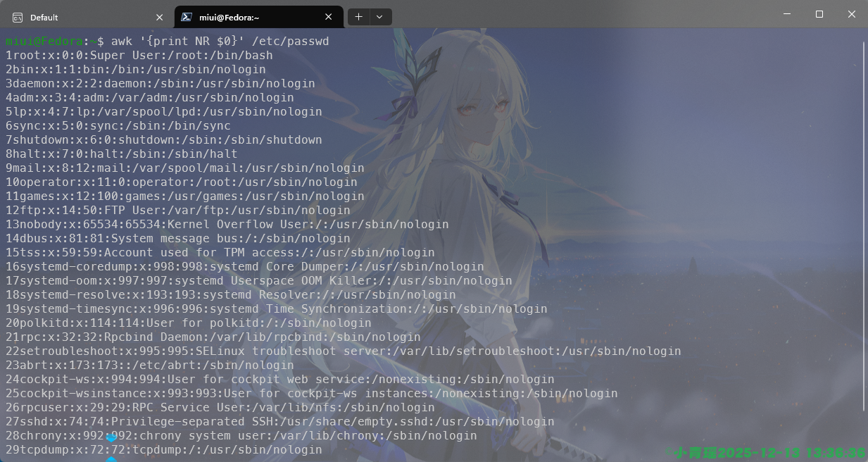Image resolution: width=868 pixels, height=462 pixels.
Task: Click the /etc/passwd argument in the command
Action: coord(291,41)
